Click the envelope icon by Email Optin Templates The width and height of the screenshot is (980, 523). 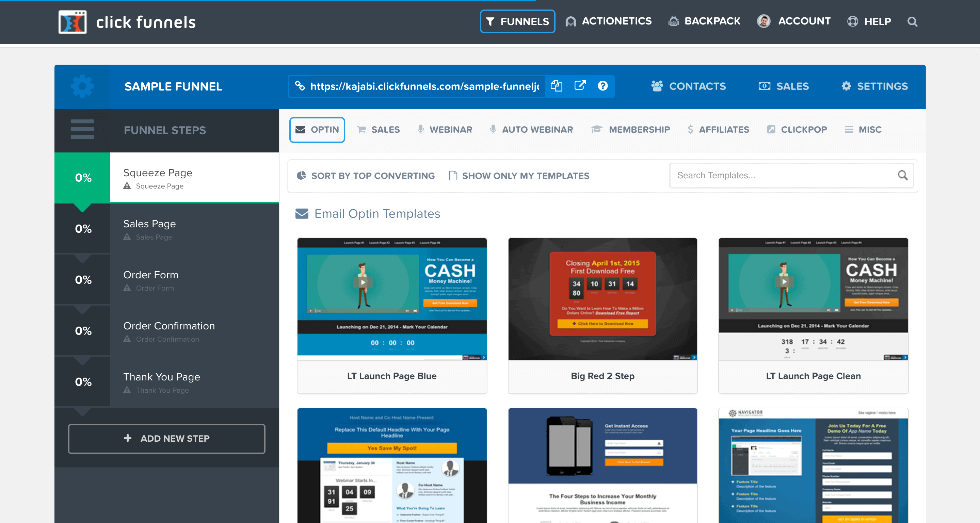[302, 214]
